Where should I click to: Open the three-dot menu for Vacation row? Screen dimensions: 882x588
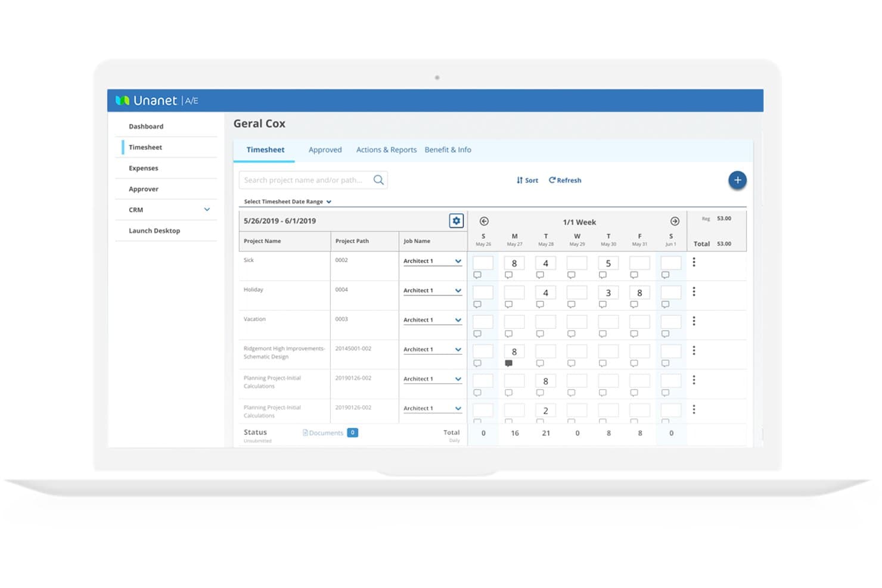coord(694,321)
